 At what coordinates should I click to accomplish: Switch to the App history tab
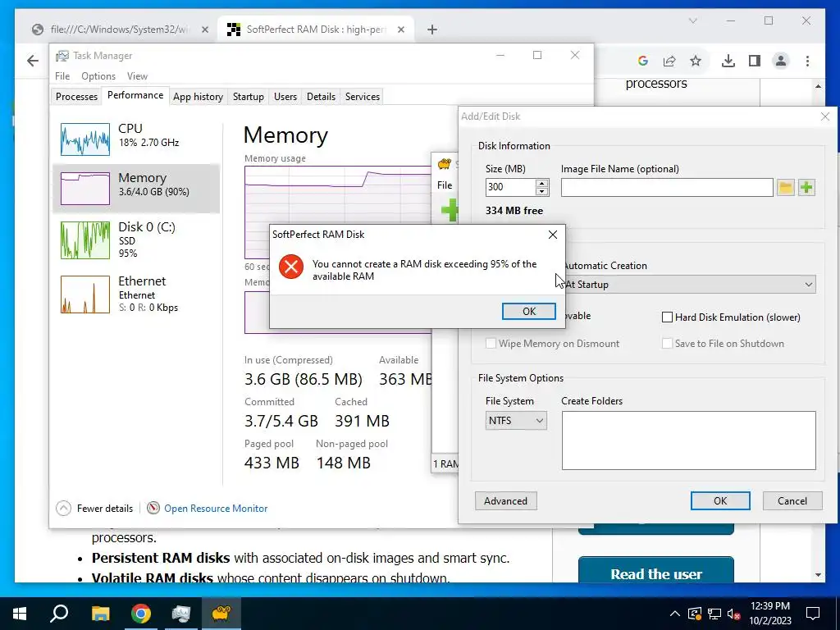198,97
